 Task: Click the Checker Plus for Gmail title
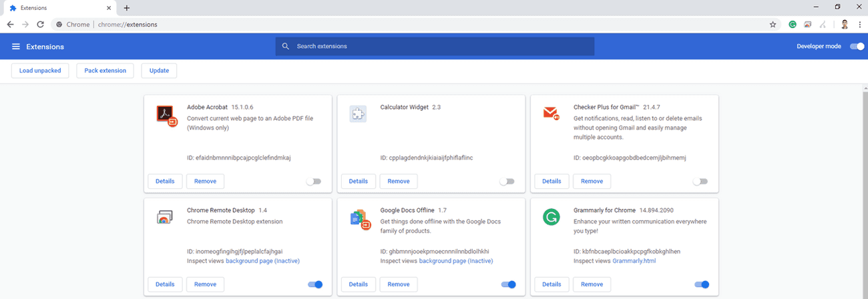pyautogui.click(x=606, y=107)
